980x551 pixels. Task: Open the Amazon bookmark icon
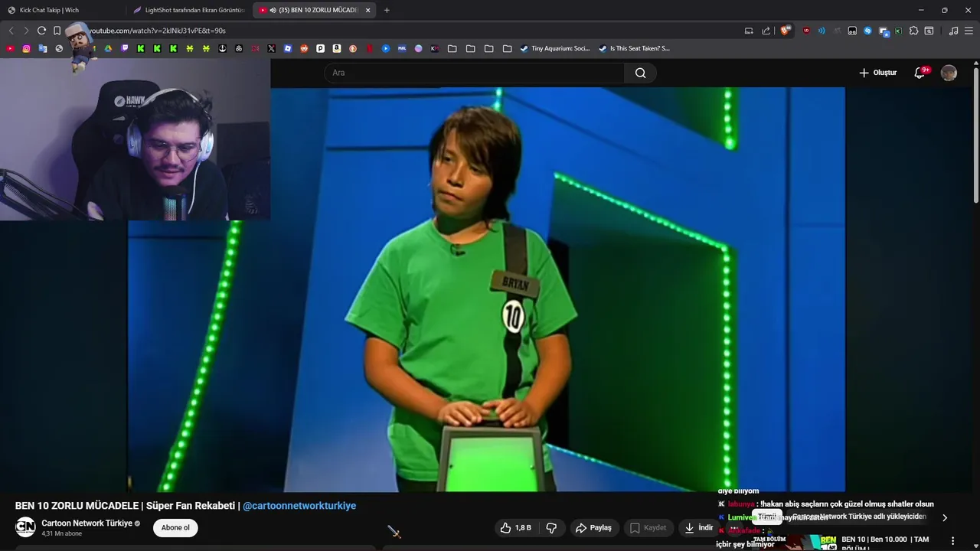click(x=336, y=48)
